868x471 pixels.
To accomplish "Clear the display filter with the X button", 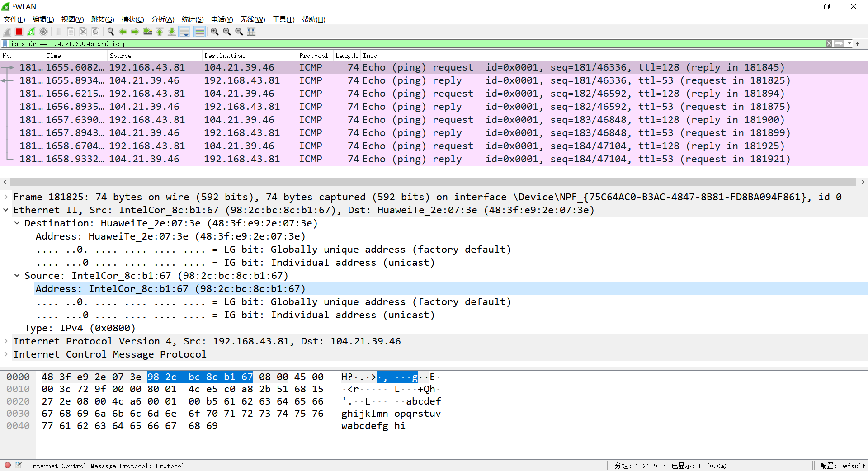I will click(829, 44).
